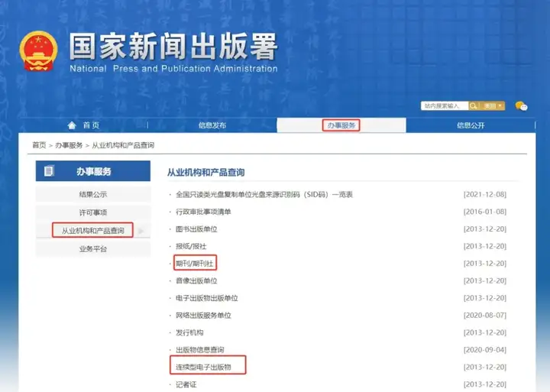
Task: Click the 从业机构和产品查询 section heading
Action: click(206, 172)
